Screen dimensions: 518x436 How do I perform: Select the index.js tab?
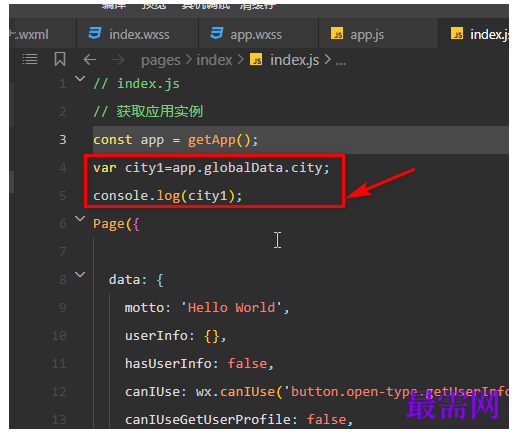point(474,34)
